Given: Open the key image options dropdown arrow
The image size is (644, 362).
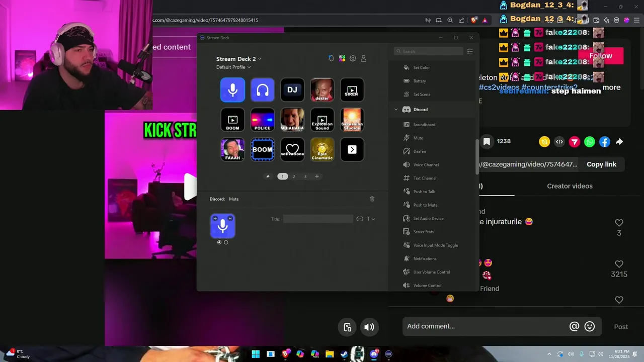Looking at the screenshot, I should coord(230,218).
